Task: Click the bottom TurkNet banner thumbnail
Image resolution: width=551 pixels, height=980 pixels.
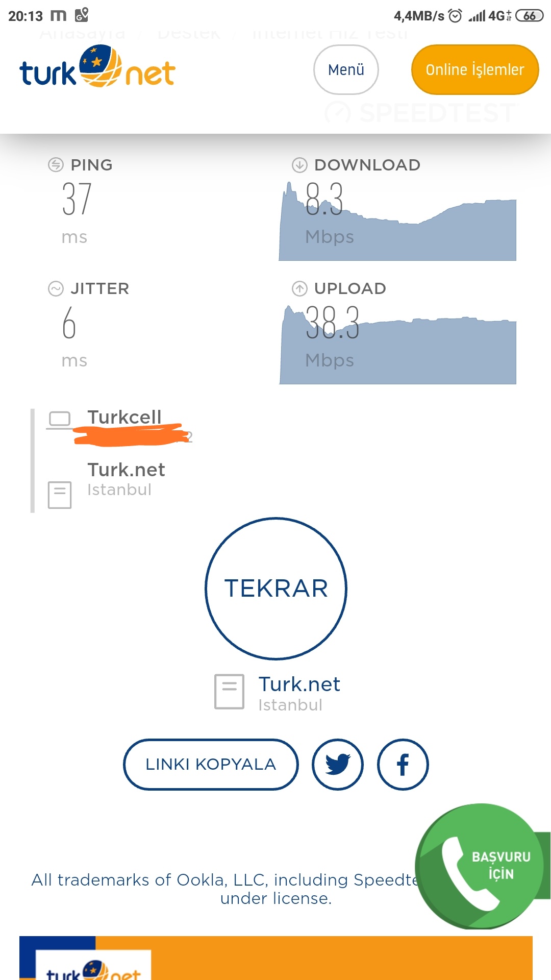Action: pyautogui.click(x=93, y=966)
